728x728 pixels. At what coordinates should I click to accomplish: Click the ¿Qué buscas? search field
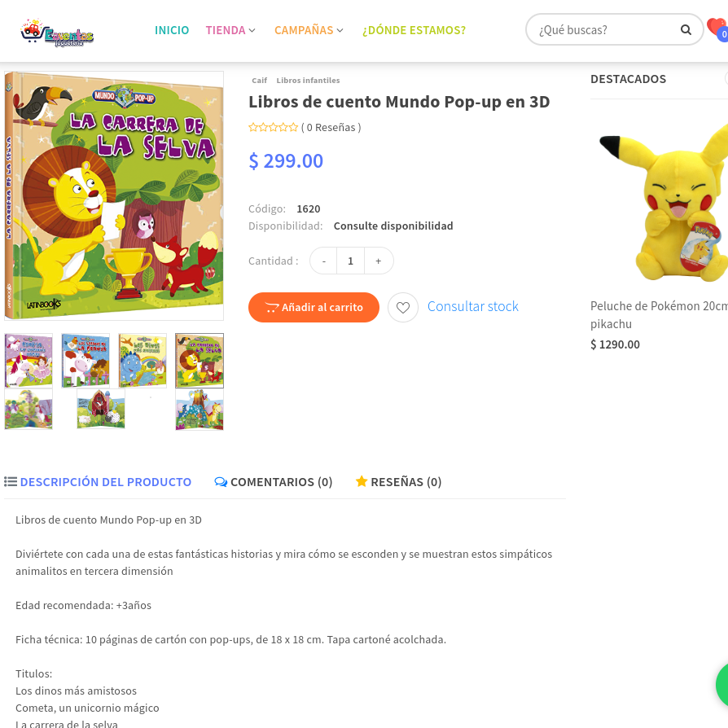pyautogui.click(x=603, y=30)
